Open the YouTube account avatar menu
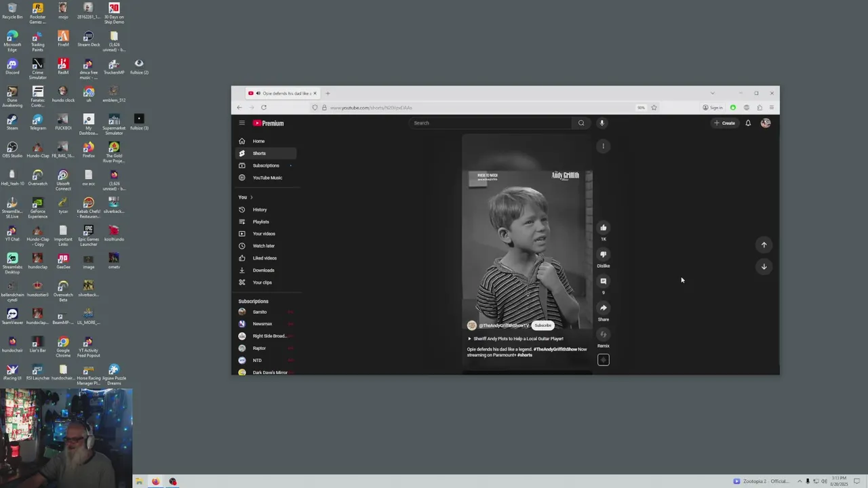 point(766,123)
